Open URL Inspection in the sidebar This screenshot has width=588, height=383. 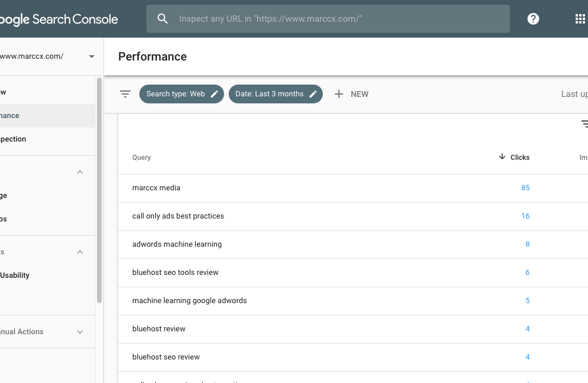pos(15,139)
